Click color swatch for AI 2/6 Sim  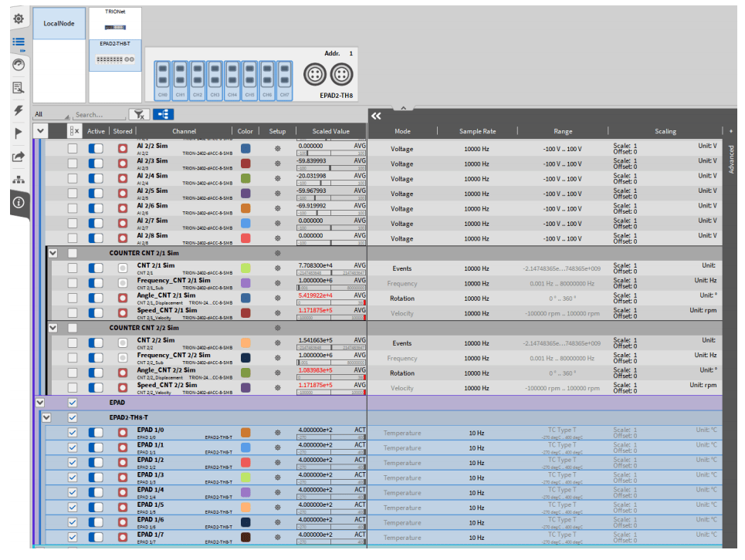pyautogui.click(x=246, y=208)
